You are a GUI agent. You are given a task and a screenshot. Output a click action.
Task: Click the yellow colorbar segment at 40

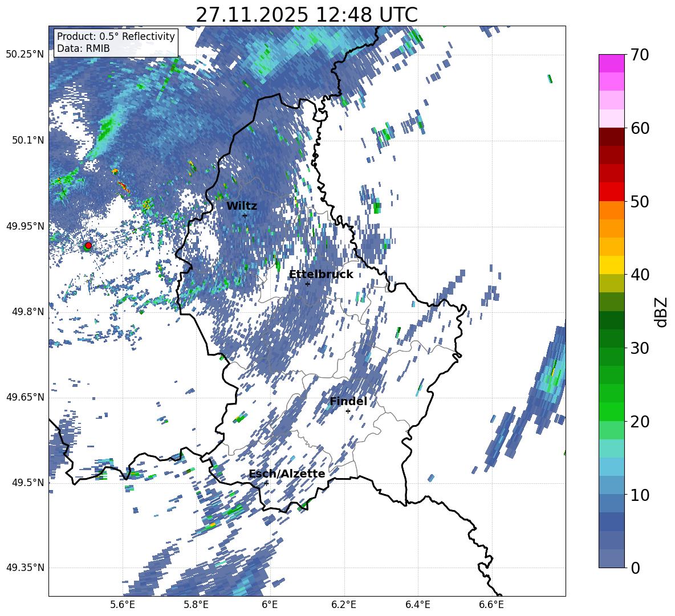click(x=611, y=265)
